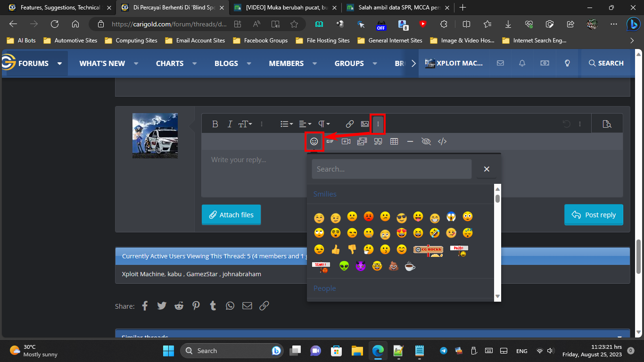
Task: Click Attach files button
Action: coord(231,214)
